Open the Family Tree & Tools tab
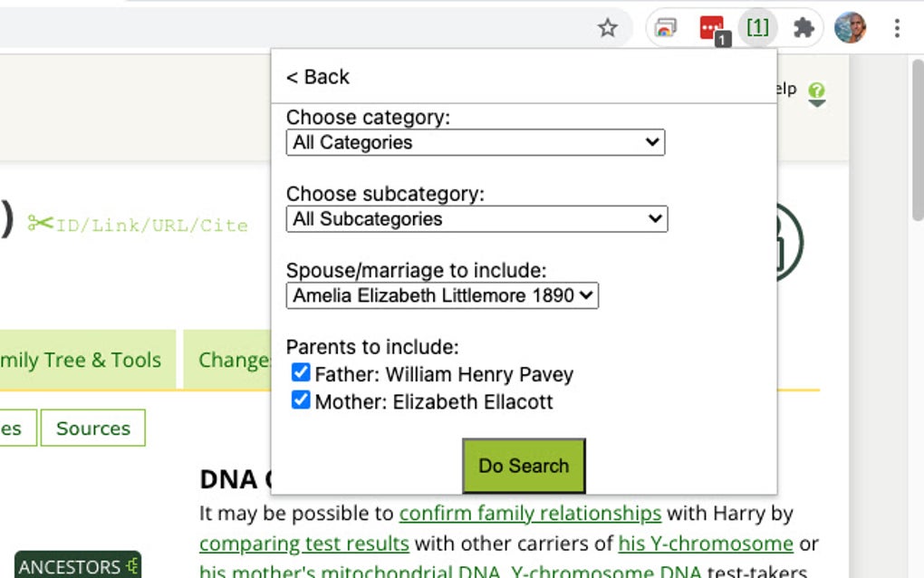Screen dimensions: 924x578 pyautogui.click(x=82, y=360)
